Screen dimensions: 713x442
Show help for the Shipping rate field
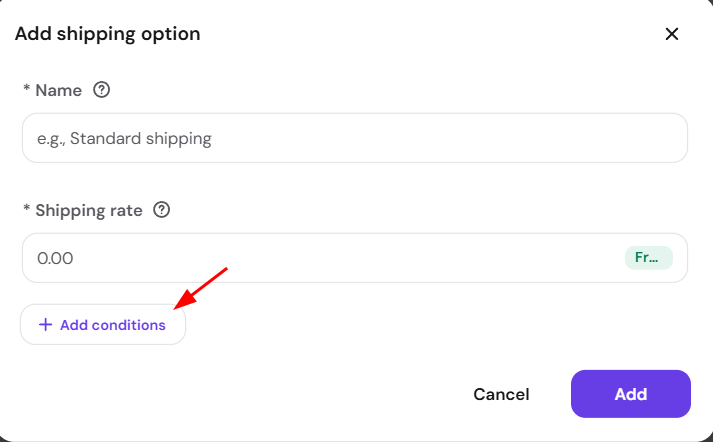click(x=161, y=210)
